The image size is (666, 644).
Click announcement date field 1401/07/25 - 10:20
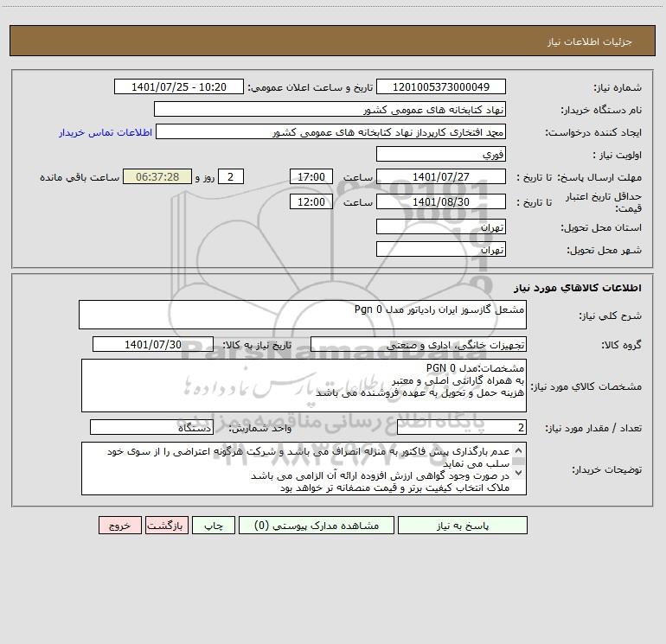[x=179, y=87]
